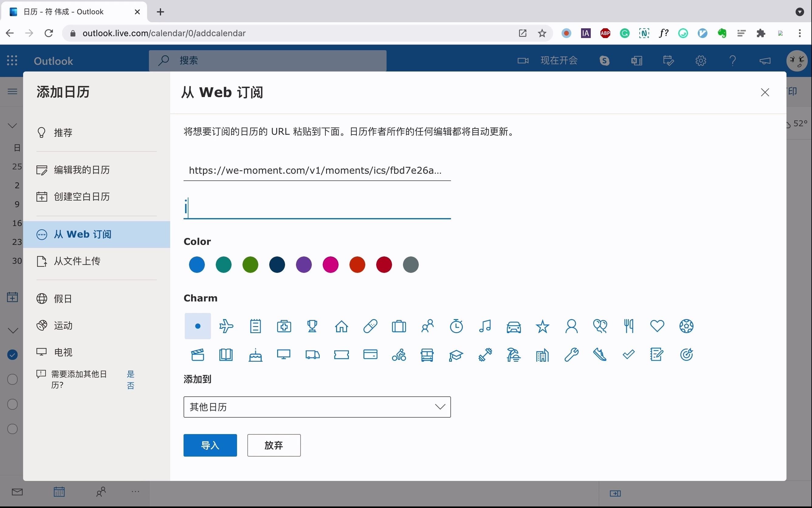Pick the teal color swatch
812x508 pixels.
223,264
